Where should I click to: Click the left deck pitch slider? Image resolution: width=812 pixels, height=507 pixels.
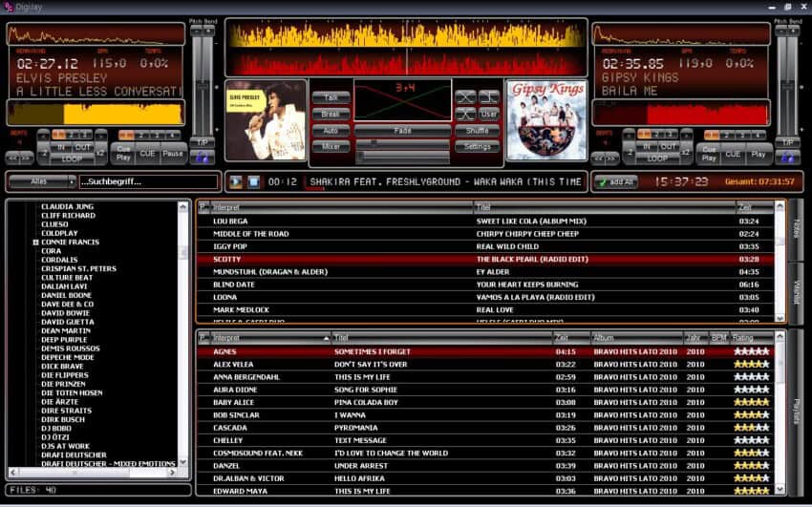click(202, 86)
